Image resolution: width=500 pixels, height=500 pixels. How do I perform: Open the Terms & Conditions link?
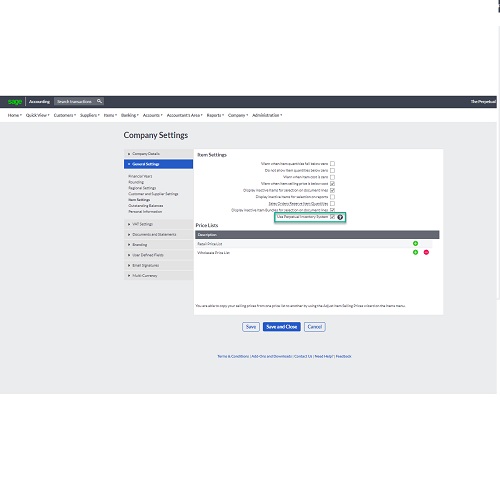tap(233, 356)
